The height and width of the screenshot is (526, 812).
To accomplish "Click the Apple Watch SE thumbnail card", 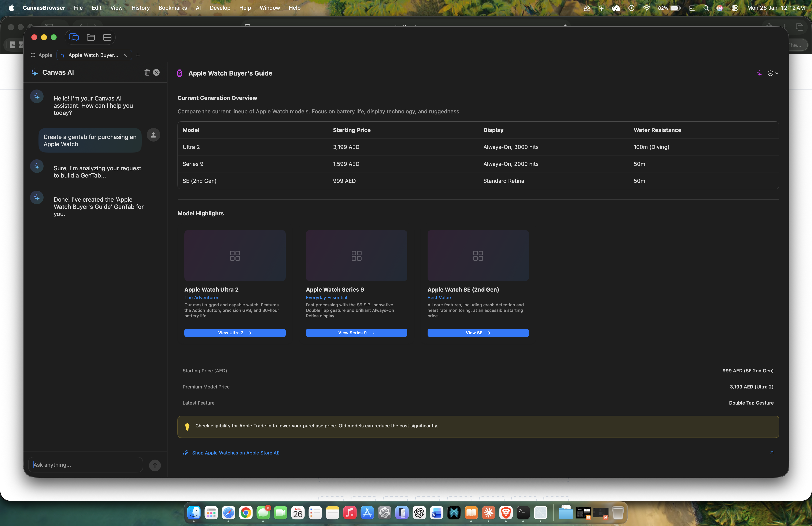I will [477, 255].
